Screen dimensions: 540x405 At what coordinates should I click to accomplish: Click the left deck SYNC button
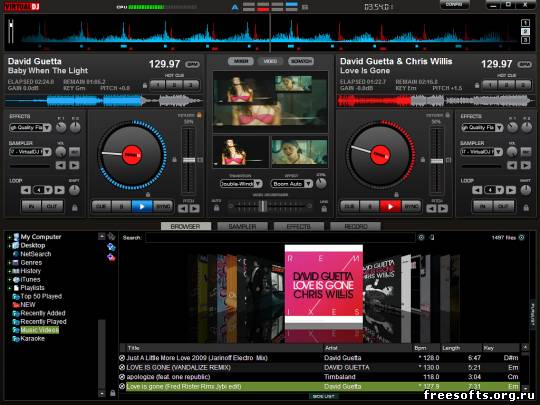pos(163,206)
